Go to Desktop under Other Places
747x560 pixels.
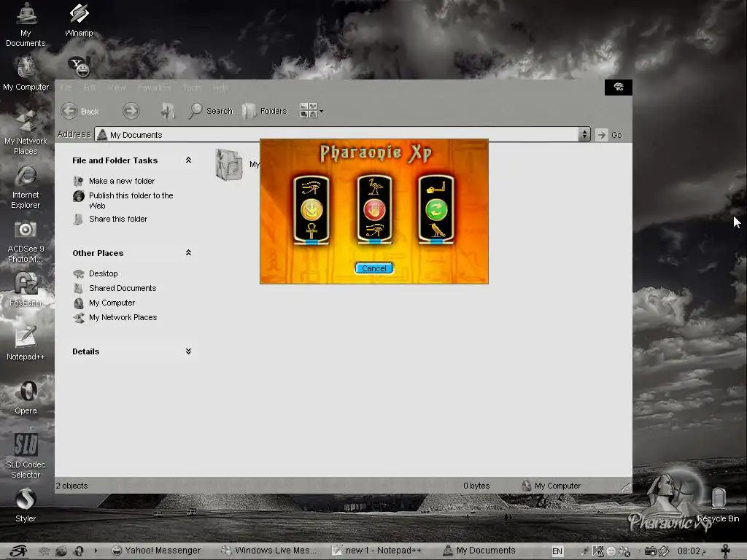(x=104, y=274)
